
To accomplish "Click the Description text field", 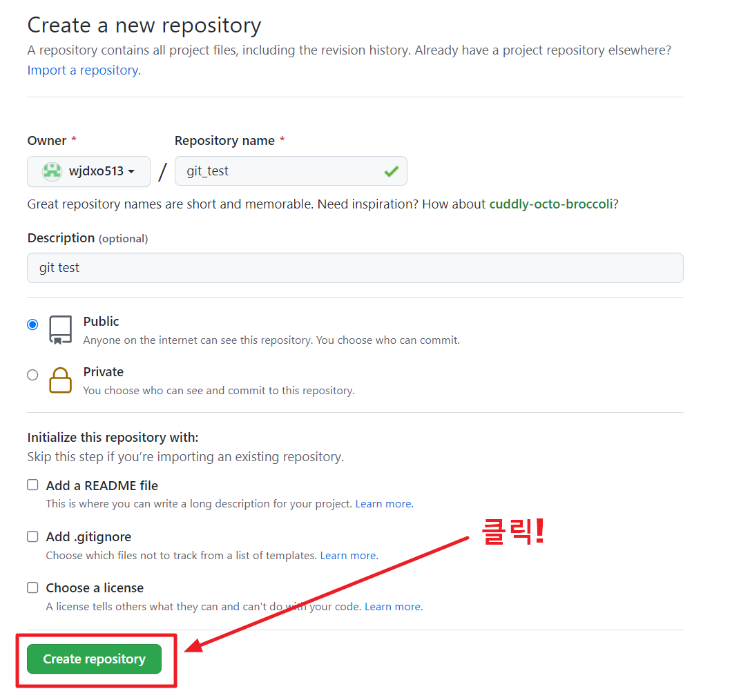I will 355,267.
